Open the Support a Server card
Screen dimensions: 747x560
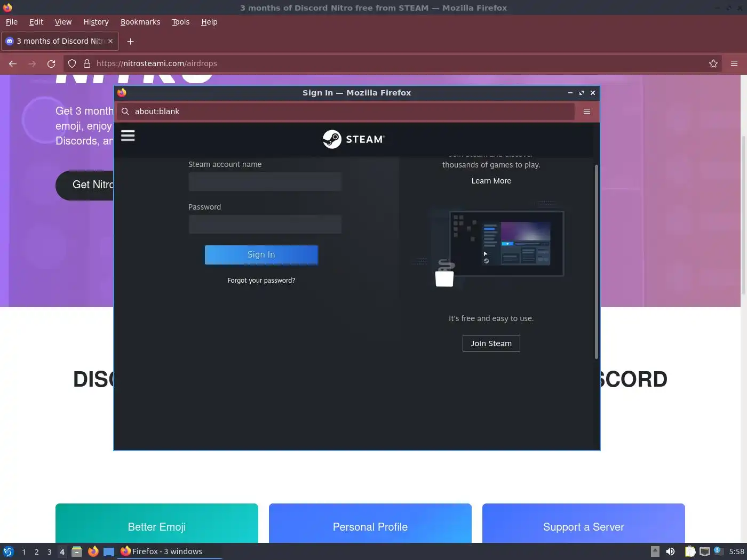point(584,524)
